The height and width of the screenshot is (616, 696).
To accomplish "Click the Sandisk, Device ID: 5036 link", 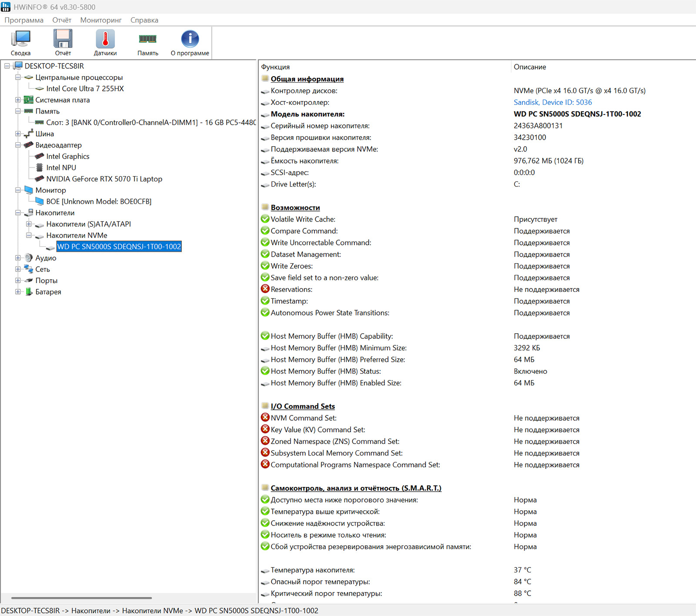I will click(x=552, y=102).
